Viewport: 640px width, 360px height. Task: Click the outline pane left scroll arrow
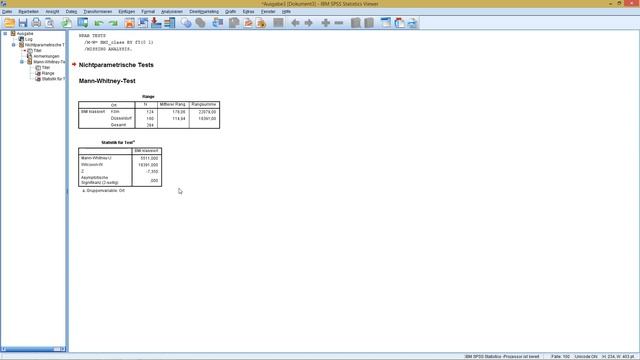(4, 349)
